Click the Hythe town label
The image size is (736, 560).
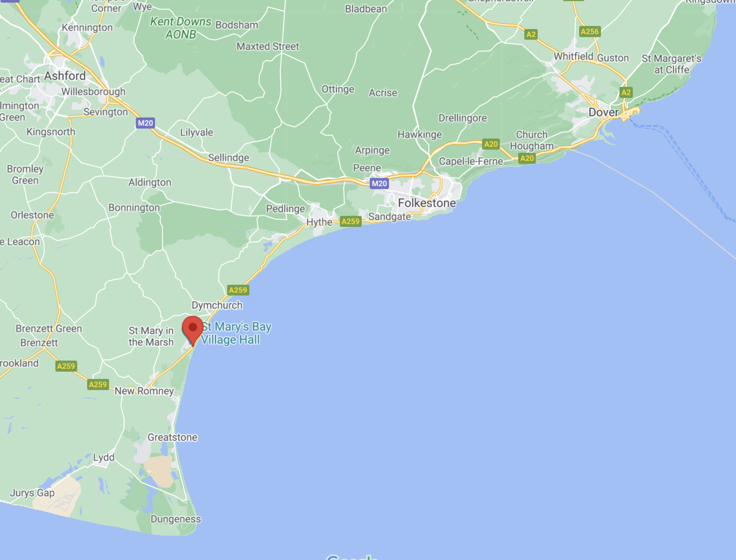pos(319,222)
